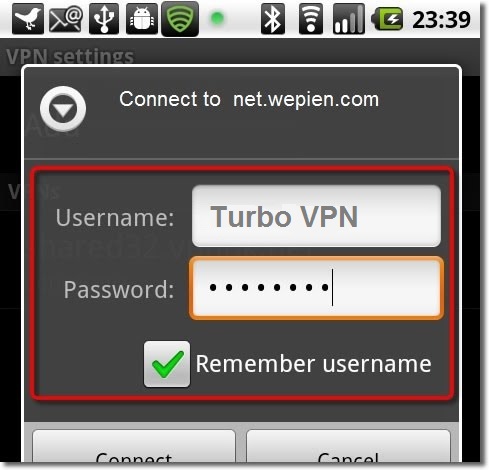Open the email notification envelope icon
This screenshot has height=470, width=489.
(x=66, y=19)
